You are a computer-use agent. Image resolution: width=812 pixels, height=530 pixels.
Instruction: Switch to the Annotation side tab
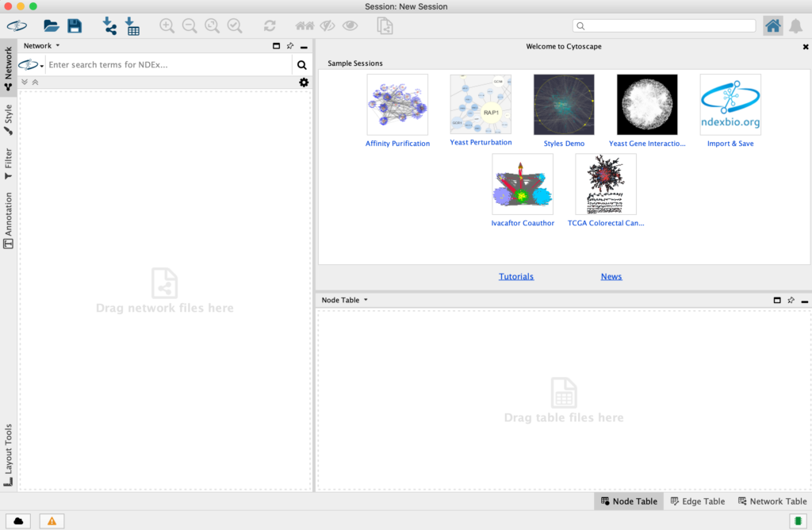point(8,220)
